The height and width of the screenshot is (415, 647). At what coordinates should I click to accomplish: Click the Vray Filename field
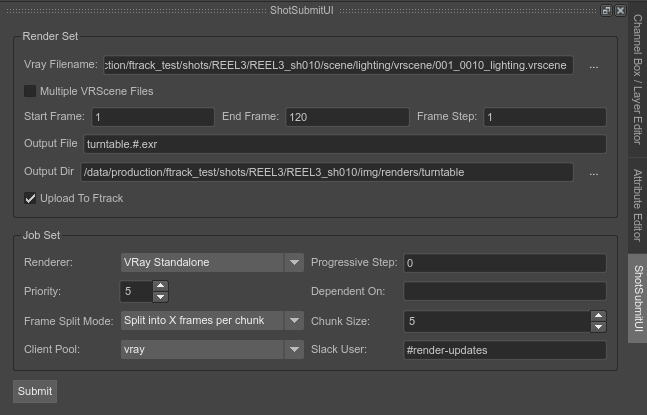pyautogui.click(x=338, y=65)
